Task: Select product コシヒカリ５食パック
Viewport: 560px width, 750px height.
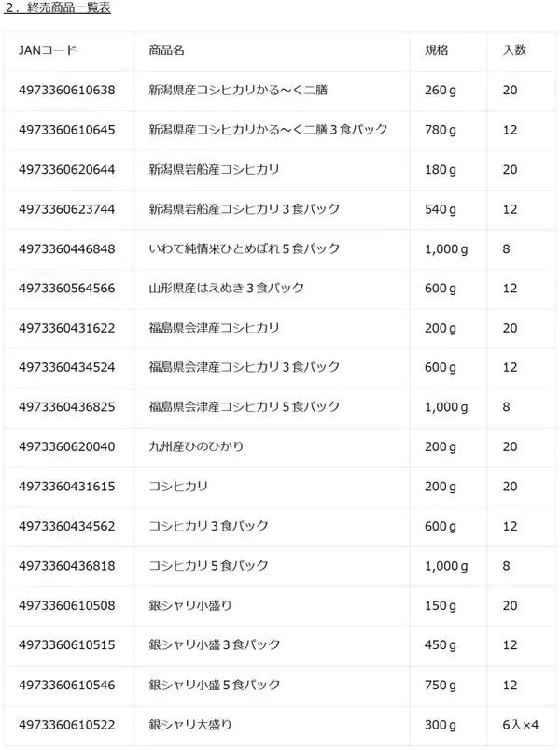Action: click(x=209, y=565)
